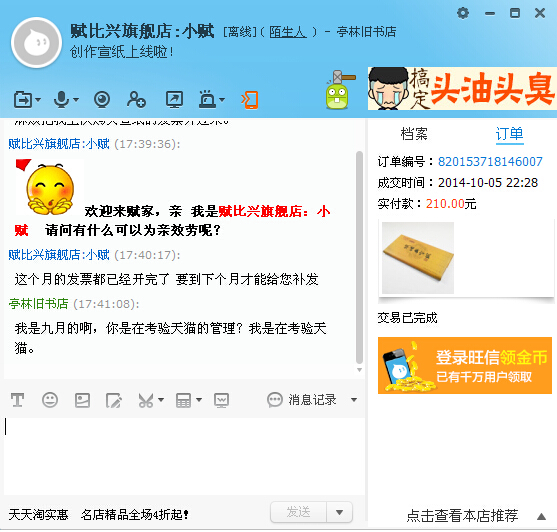Click the 名店精品全场4折起 promo link

(135, 515)
